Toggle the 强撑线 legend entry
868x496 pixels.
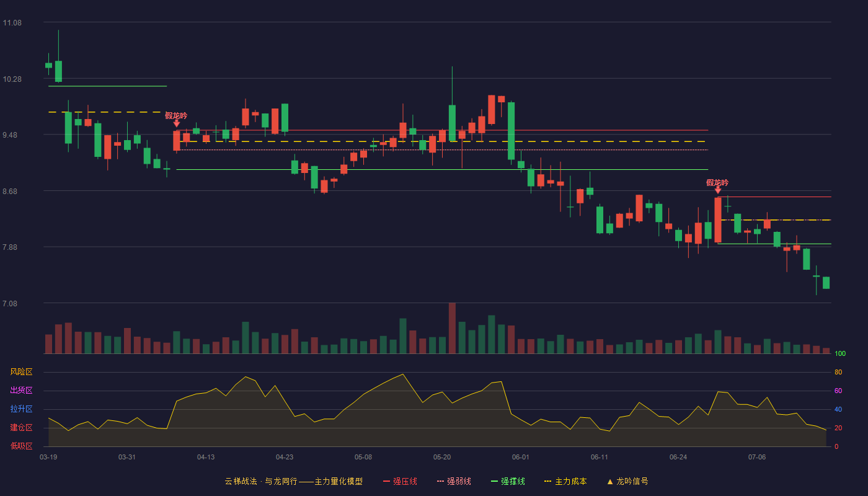click(x=508, y=481)
